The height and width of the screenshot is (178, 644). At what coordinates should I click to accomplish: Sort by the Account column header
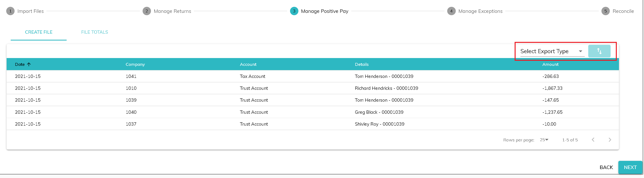pyautogui.click(x=248, y=64)
